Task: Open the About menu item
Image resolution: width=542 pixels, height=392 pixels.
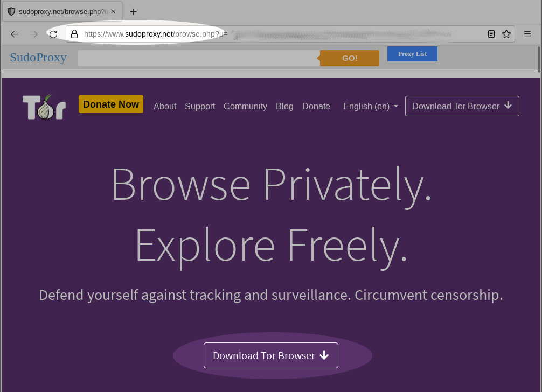Action: [165, 106]
